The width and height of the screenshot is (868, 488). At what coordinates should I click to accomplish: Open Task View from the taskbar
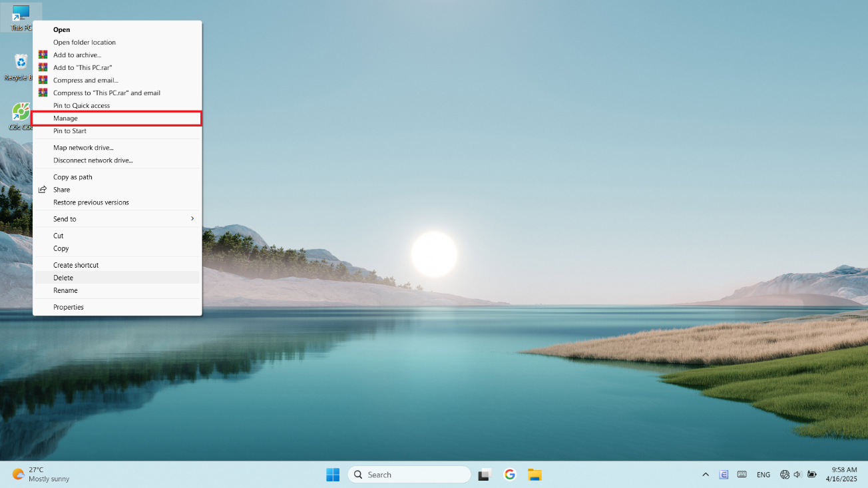[x=485, y=475]
